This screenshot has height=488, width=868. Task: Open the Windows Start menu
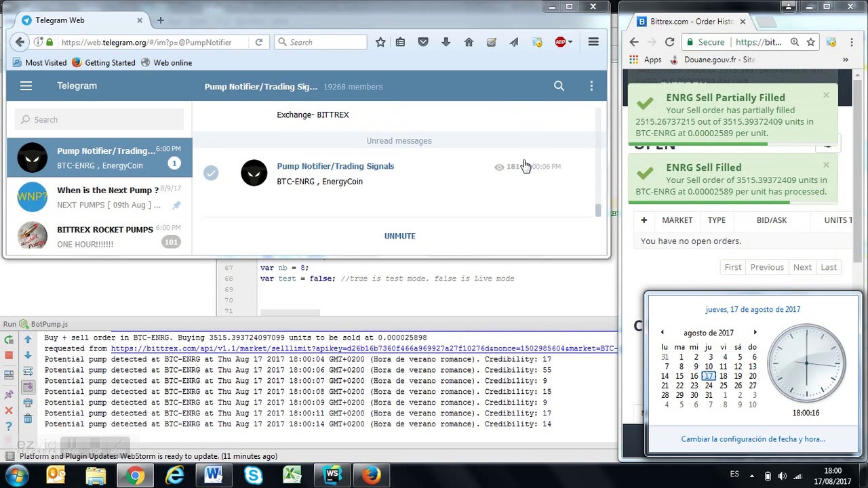16,475
